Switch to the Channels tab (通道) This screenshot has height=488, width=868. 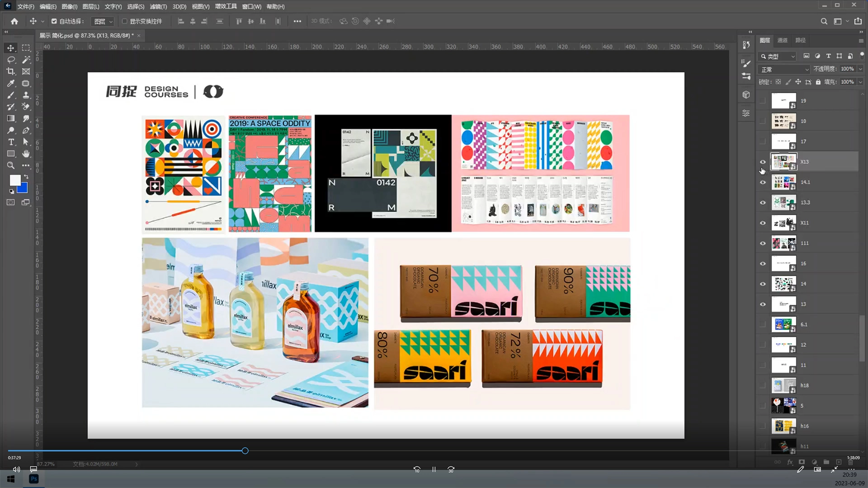coord(782,40)
